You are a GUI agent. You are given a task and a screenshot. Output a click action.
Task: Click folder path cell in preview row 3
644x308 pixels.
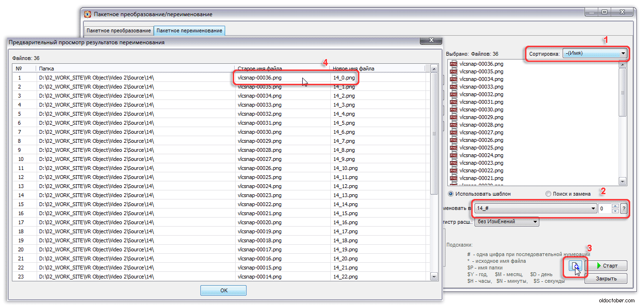click(96, 96)
